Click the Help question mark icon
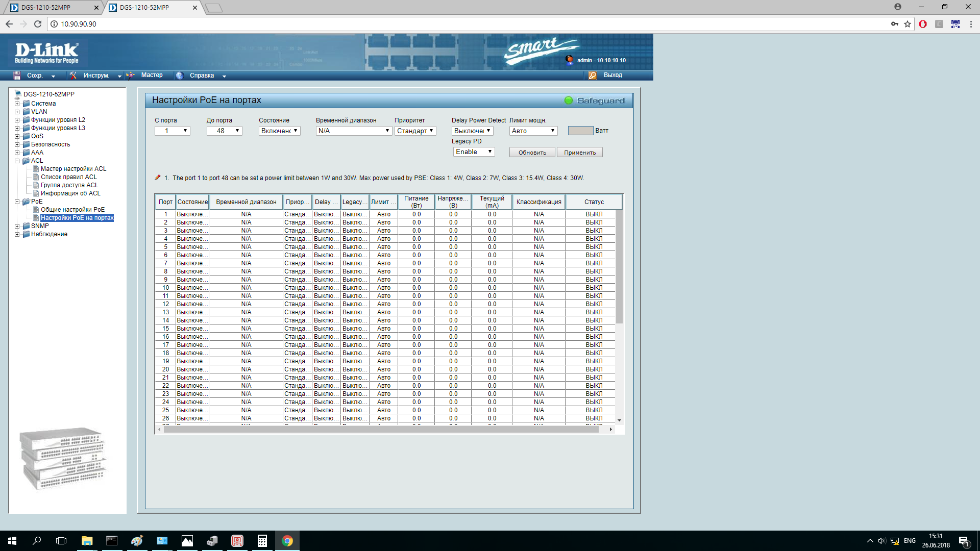Viewport: 980px width, 551px height. tap(180, 76)
